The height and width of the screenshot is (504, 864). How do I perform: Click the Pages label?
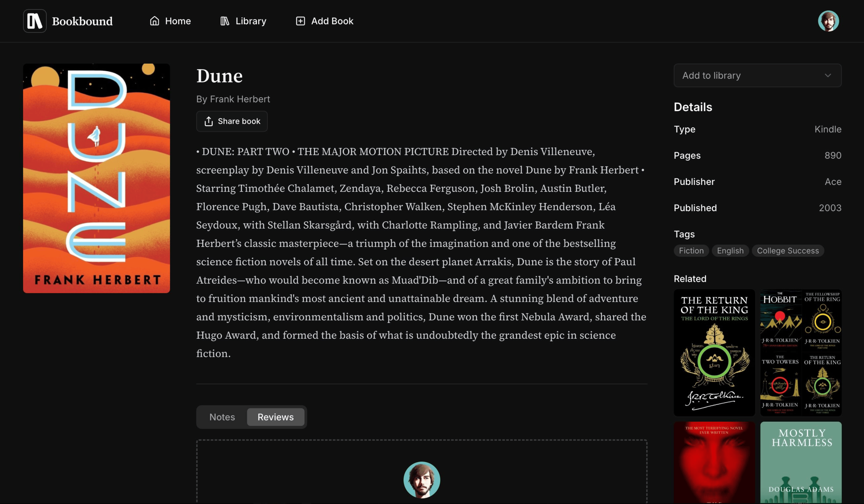click(x=687, y=155)
